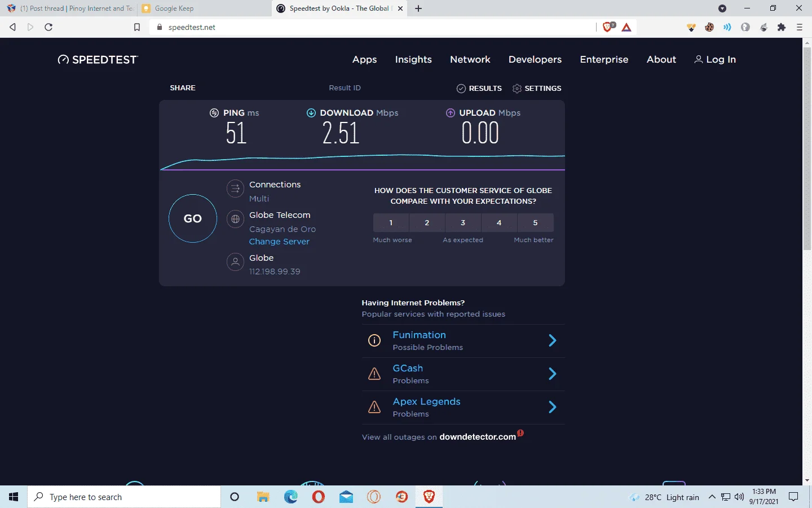This screenshot has width=812, height=508.
Task: Click the IP address 112.198.99.39
Action: tap(275, 271)
